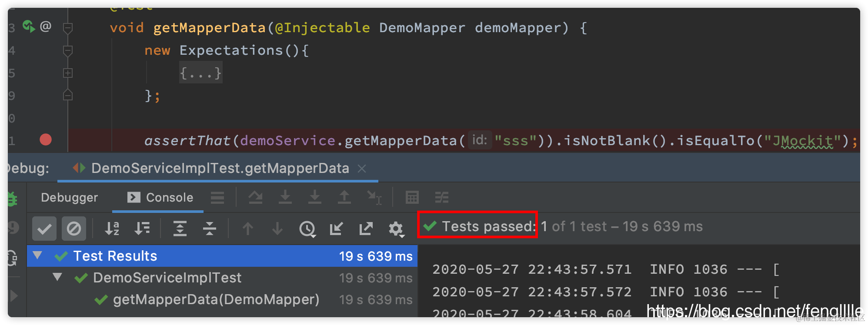Remove the red breakpoint on assertThat line
The width and height of the screenshot is (868, 325).
click(46, 139)
